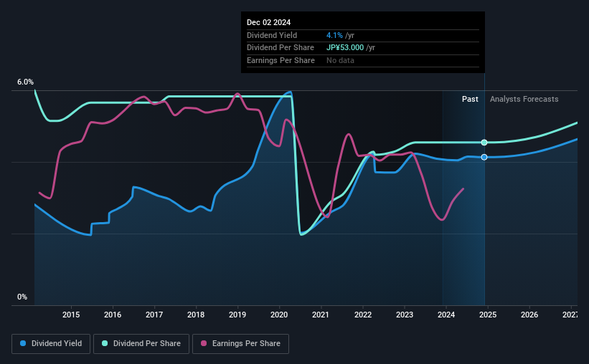Click the 2022 x-axis label
589x364 pixels.
pyautogui.click(x=363, y=315)
